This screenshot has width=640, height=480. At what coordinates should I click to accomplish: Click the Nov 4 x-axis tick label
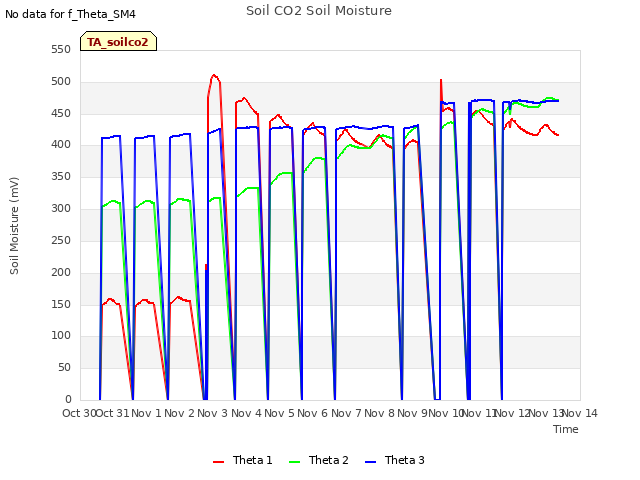pyautogui.click(x=246, y=413)
